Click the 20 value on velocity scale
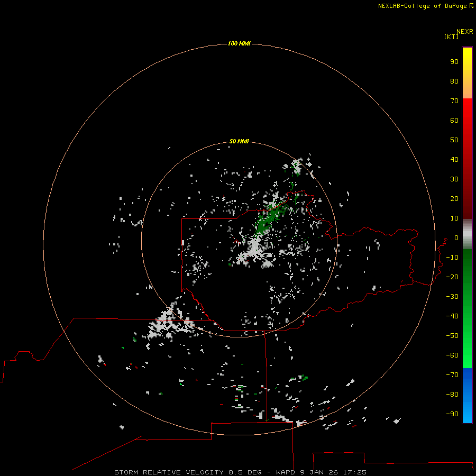Screen dimensions: 476x476 [454, 198]
